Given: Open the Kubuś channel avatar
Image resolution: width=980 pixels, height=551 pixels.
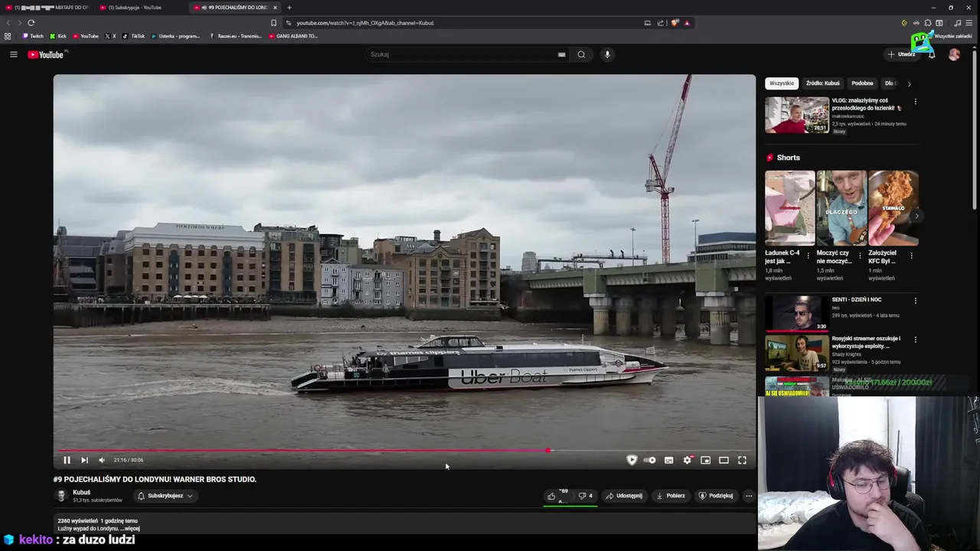Looking at the screenshot, I should [61, 496].
